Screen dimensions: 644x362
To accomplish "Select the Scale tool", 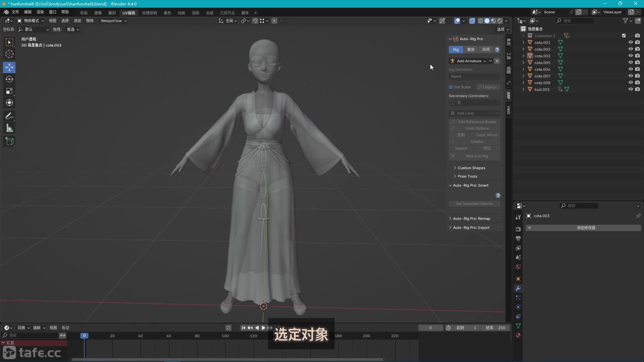I will 9,91.
